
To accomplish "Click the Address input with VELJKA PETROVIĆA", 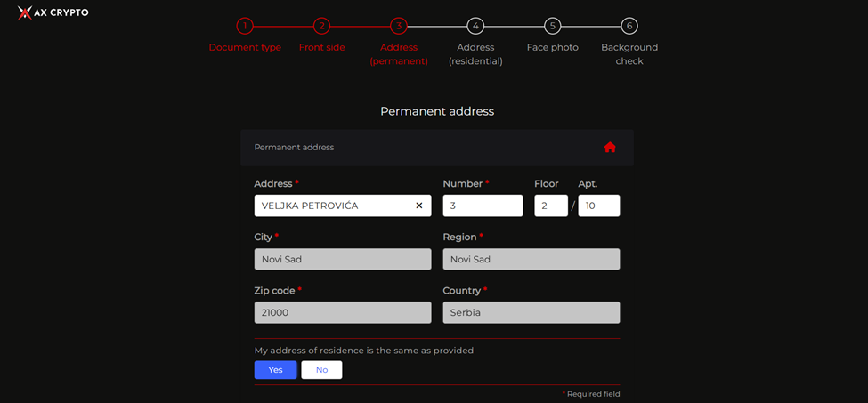I will [x=343, y=206].
